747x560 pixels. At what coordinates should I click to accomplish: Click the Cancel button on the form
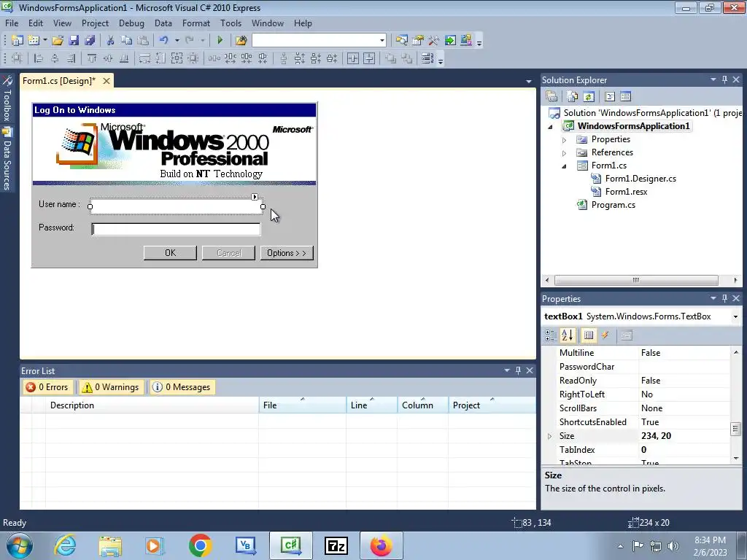coord(228,253)
